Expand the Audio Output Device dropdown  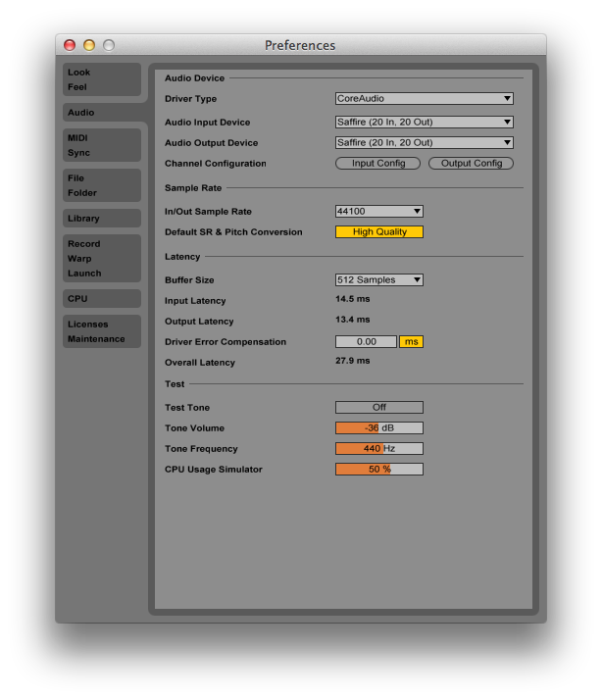point(425,142)
